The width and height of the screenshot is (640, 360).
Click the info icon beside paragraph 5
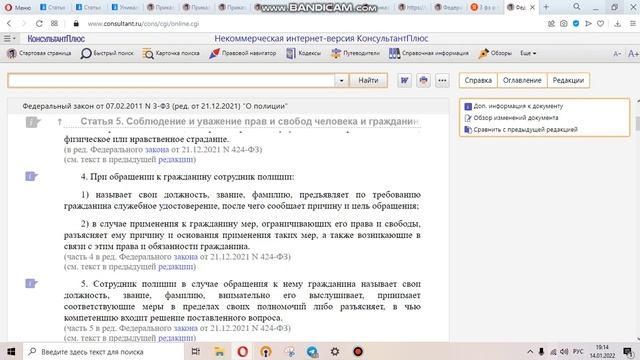(31, 283)
